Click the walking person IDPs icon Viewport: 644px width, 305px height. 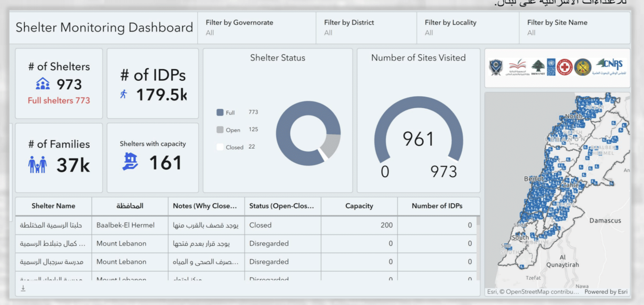[x=124, y=94]
